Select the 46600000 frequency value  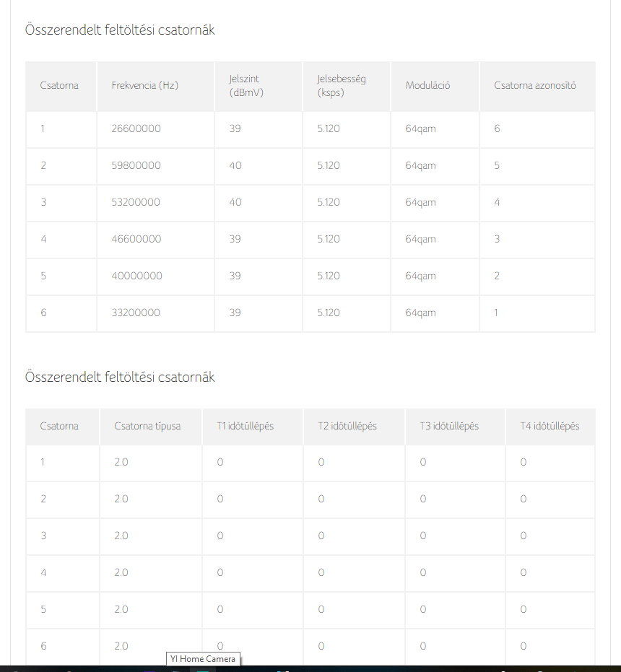pyautogui.click(x=136, y=239)
